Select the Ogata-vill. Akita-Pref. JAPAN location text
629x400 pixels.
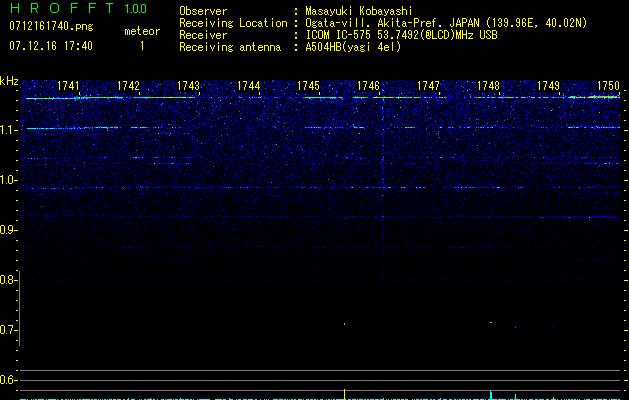click(446, 23)
